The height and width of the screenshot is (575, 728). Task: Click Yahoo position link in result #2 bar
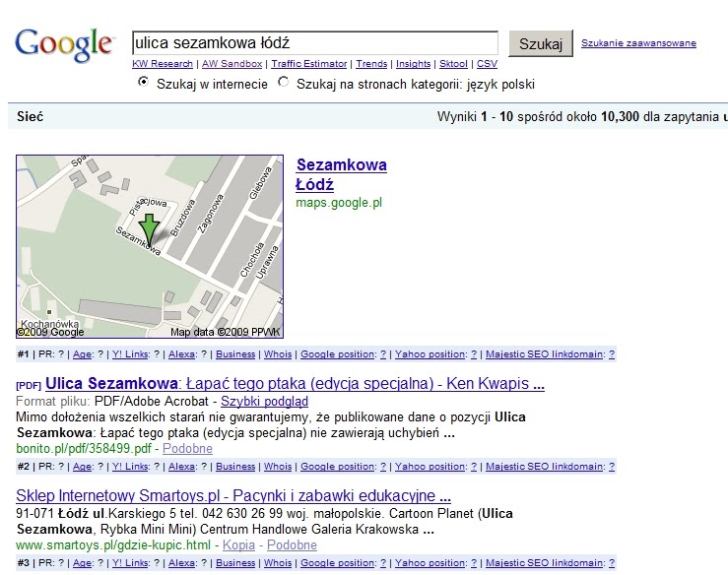(x=430, y=467)
